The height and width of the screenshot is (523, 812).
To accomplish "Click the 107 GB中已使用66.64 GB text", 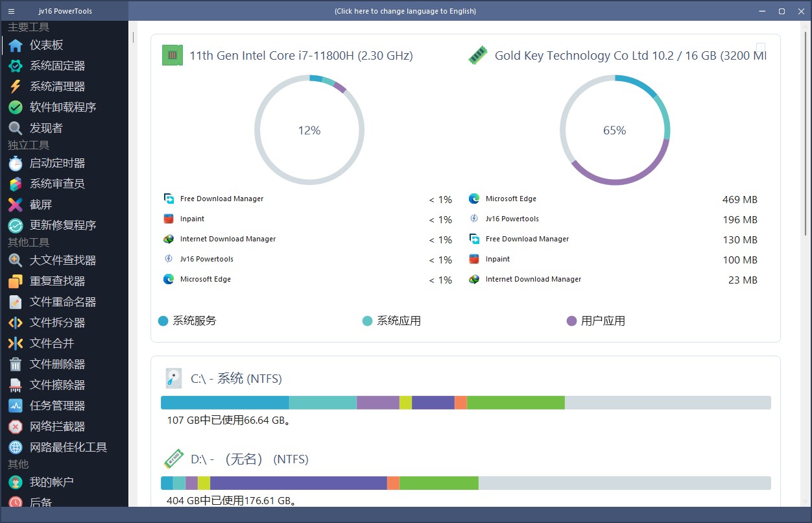I will pos(229,420).
